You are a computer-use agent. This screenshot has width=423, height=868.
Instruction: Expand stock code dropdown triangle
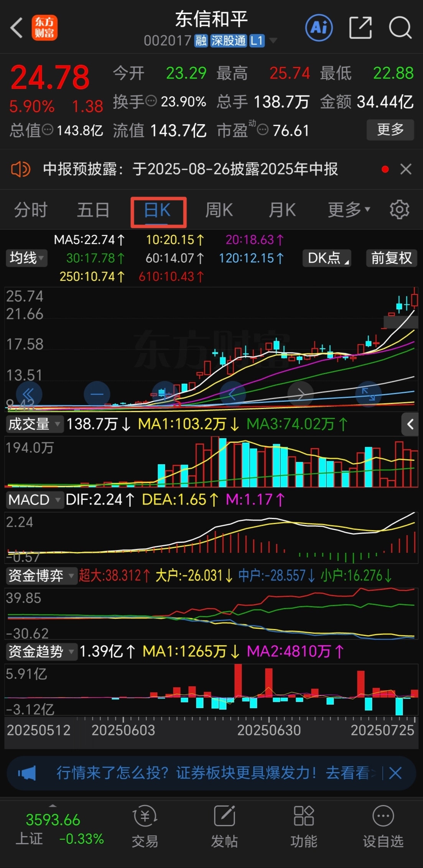point(273,40)
